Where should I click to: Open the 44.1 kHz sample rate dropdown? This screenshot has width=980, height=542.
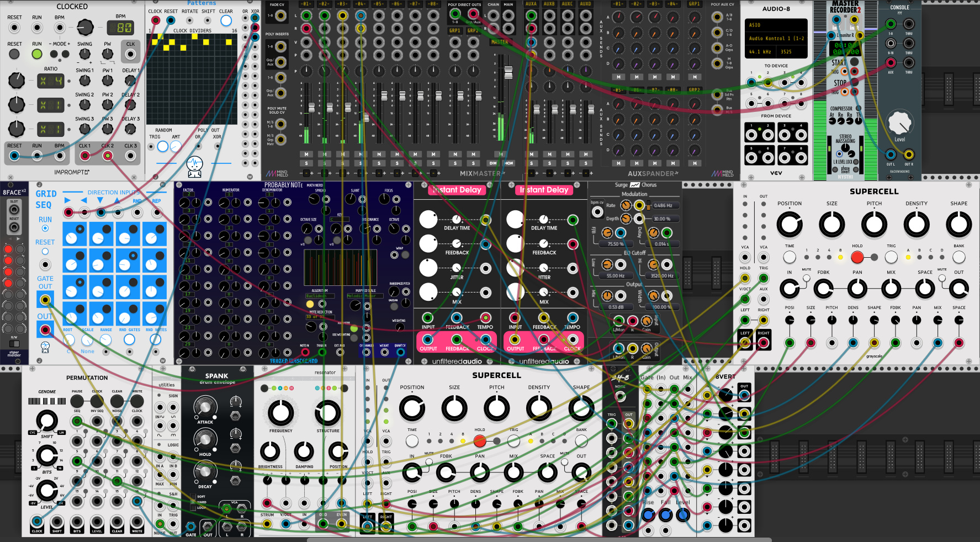761,51
